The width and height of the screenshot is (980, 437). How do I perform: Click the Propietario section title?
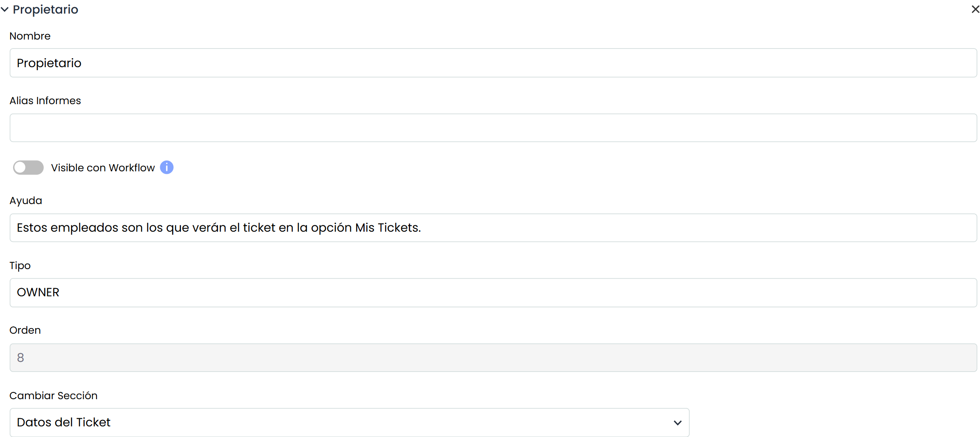tap(45, 9)
